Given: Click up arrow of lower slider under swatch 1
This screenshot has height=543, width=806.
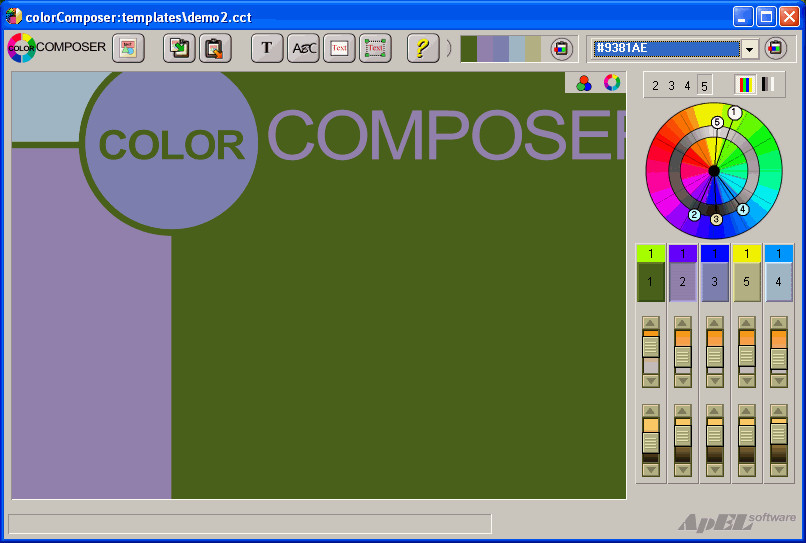Looking at the screenshot, I should [x=651, y=411].
